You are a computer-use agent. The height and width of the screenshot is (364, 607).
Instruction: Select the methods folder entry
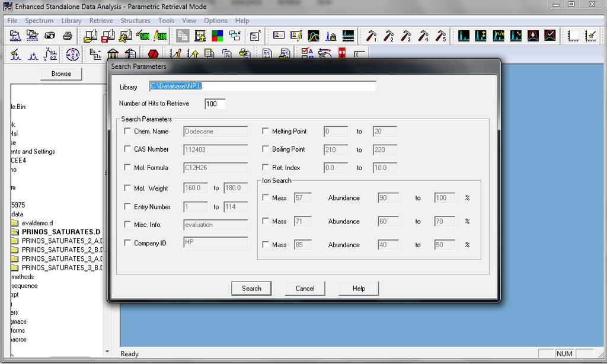[x=23, y=277]
